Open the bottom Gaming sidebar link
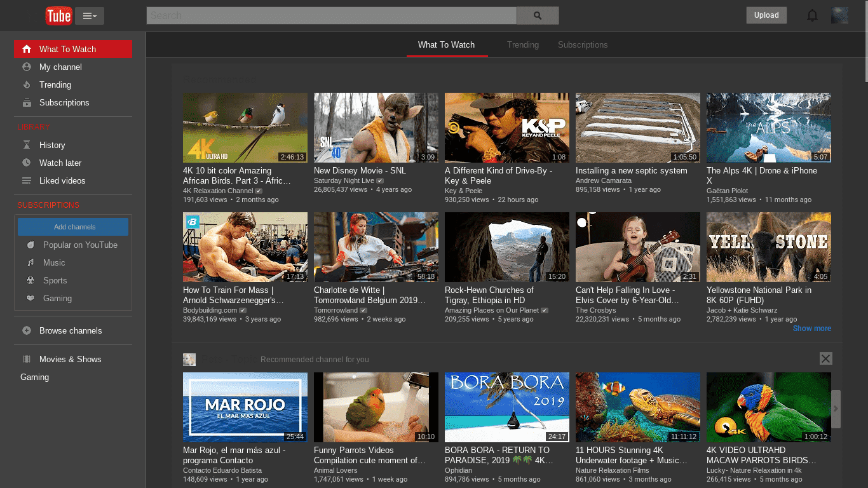The image size is (868, 488). point(34,377)
